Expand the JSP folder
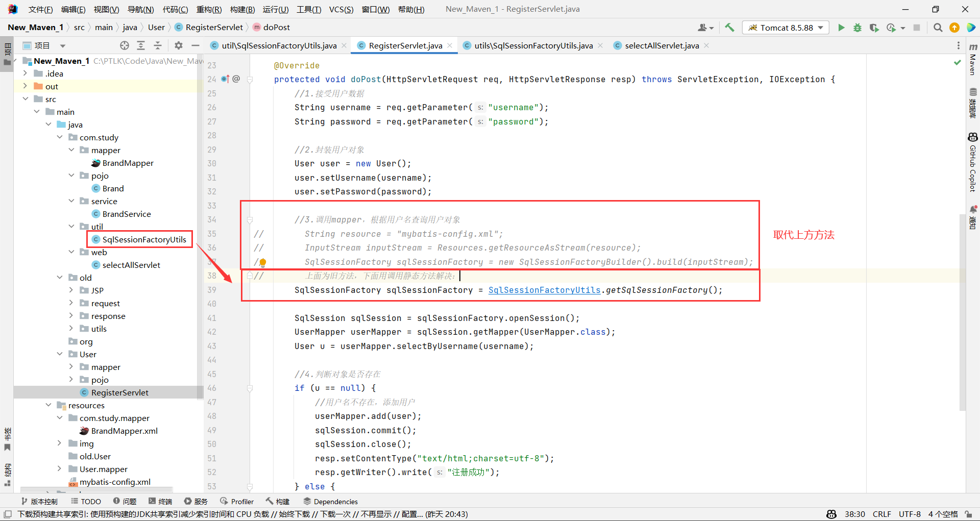This screenshot has height=521, width=980. pyautogui.click(x=71, y=290)
